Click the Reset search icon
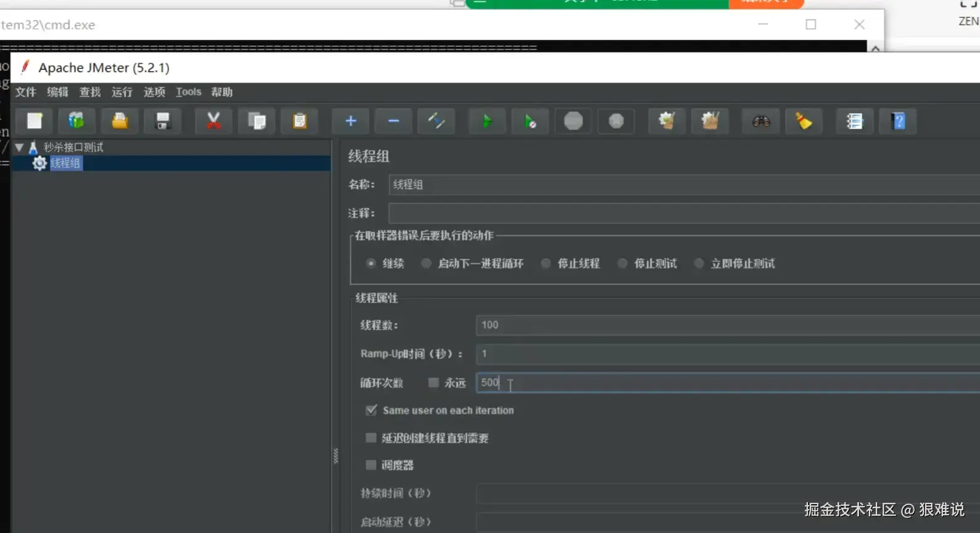Image resolution: width=980 pixels, height=533 pixels. coord(804,121)
